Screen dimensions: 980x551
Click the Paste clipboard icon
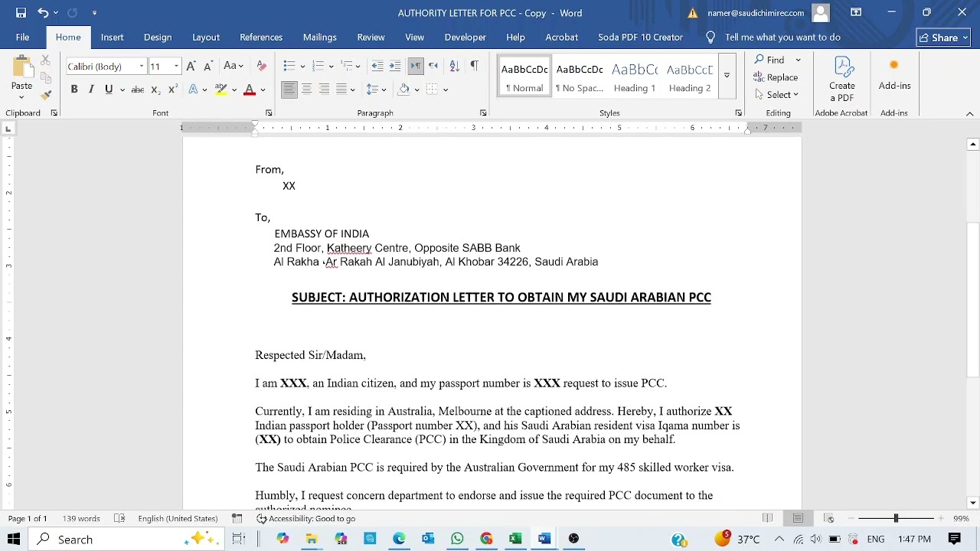click(x=21, y=67)
